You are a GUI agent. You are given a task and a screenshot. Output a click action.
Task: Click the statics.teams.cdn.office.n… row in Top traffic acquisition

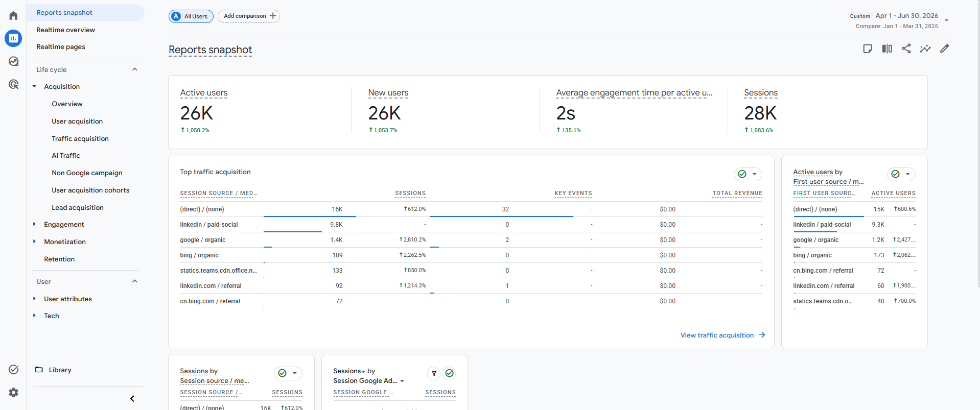(471, 271)
